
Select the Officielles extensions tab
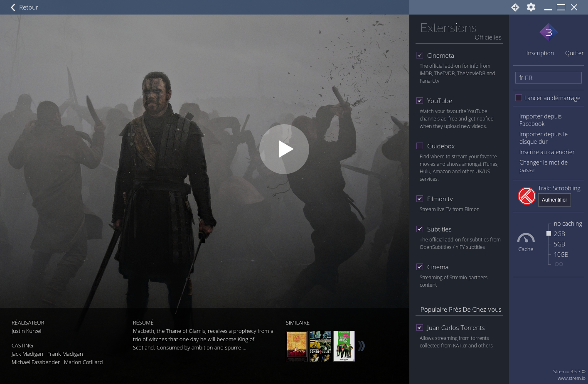point(488,37)
